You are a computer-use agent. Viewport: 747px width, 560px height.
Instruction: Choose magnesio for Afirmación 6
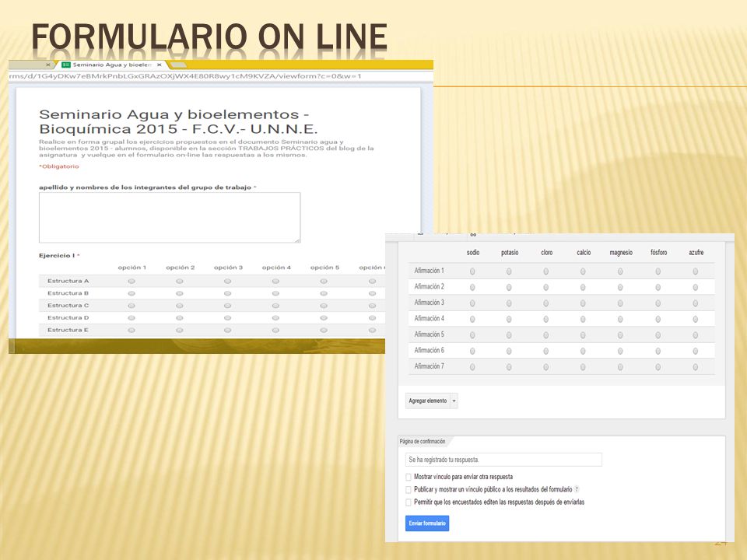[620, 352]
